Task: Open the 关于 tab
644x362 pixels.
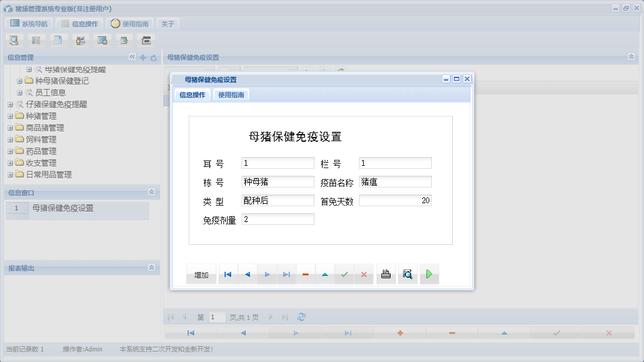Action: point(168,24)
